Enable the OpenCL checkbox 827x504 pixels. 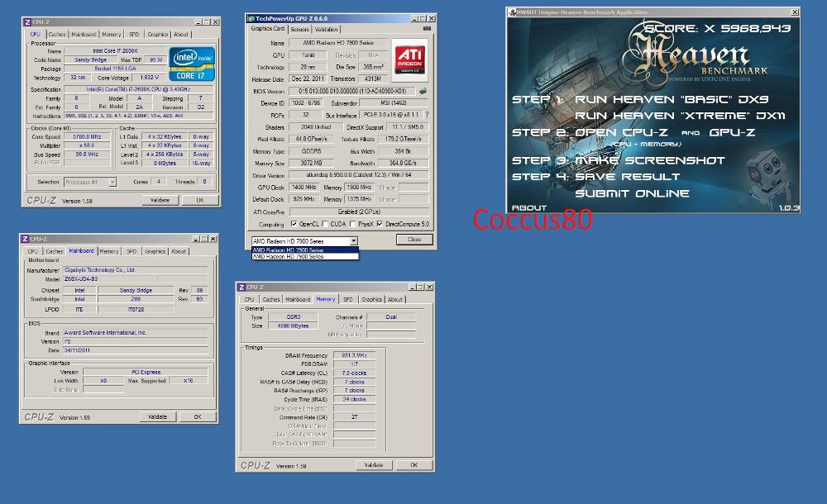(x=294, y=224)
